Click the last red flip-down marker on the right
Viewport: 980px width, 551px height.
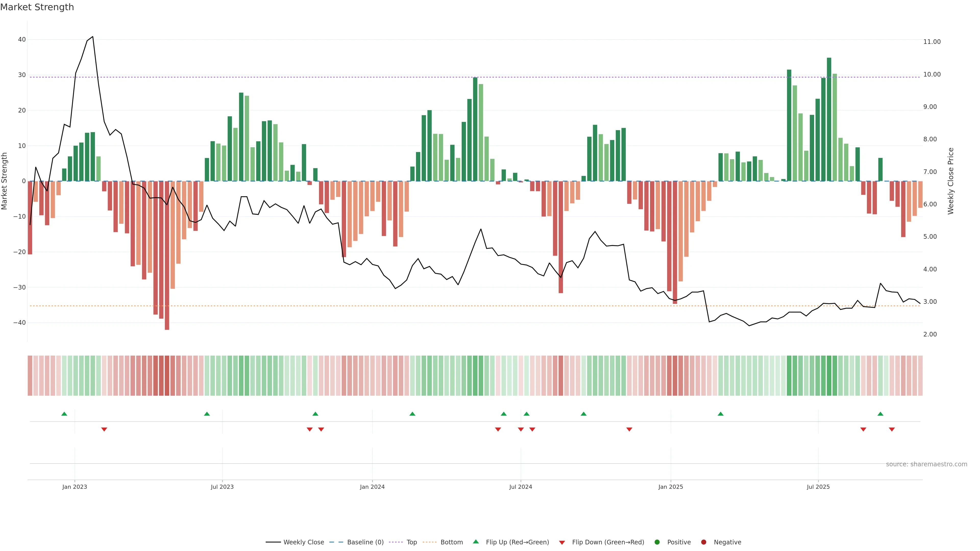[x=892, y=429]
